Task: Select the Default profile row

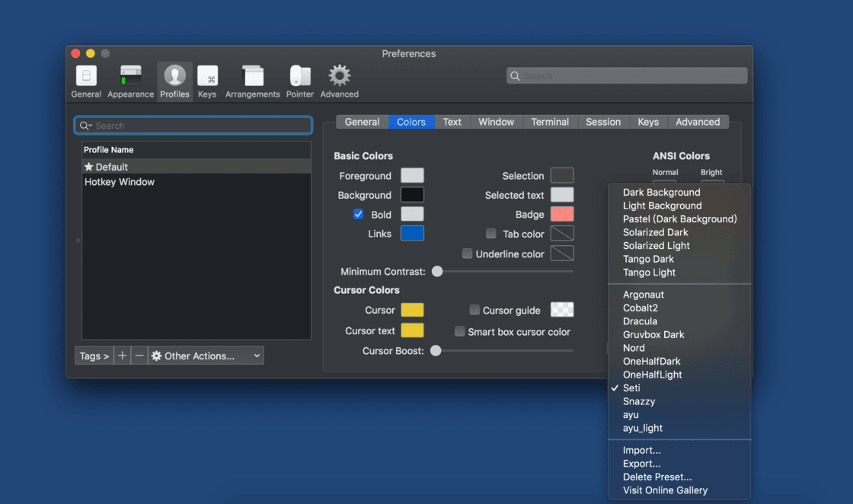Action: [x=196, y=167]
